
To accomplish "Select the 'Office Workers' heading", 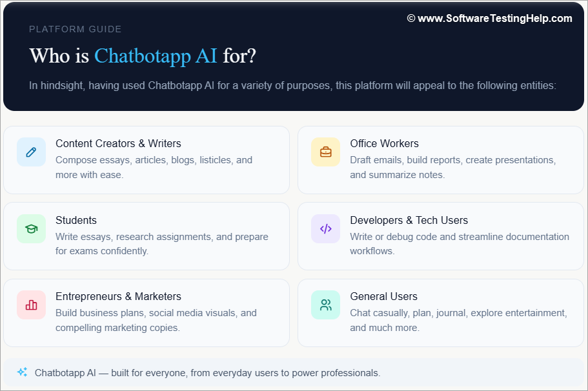I will 385,144.
